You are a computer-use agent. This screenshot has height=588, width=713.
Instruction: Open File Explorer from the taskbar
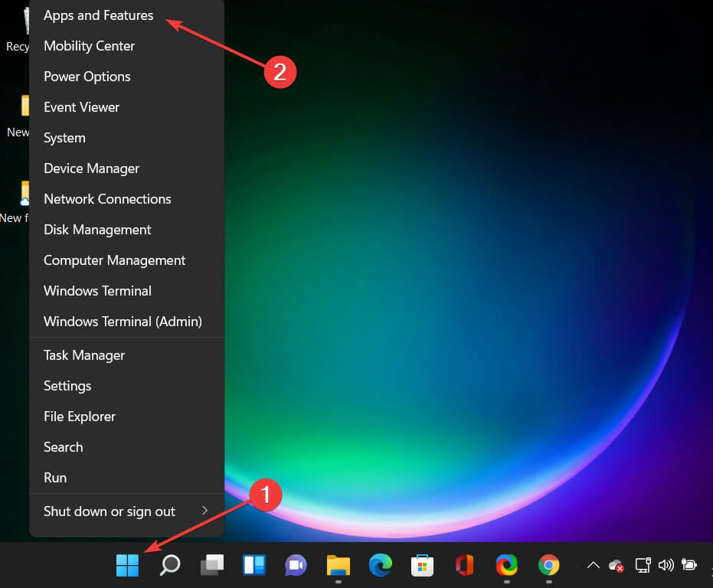pyautogui.click(x=338, y=565)
